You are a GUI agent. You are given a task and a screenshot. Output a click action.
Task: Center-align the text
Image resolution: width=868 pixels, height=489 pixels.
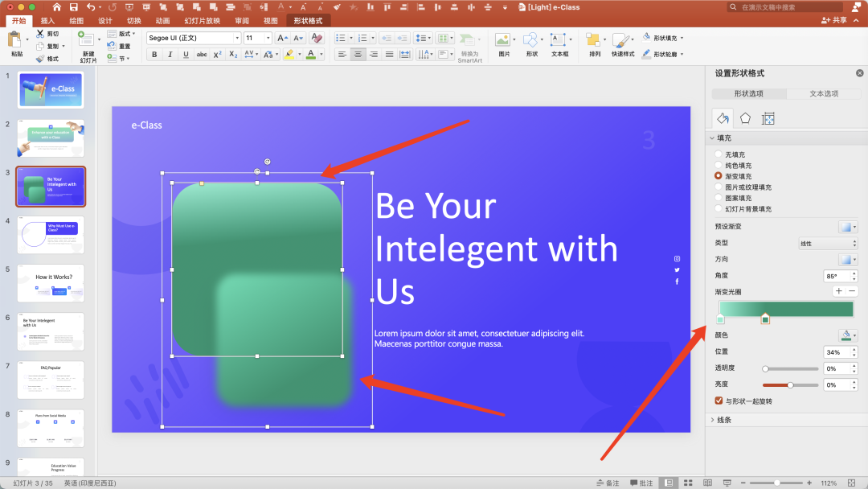point(358,54)
